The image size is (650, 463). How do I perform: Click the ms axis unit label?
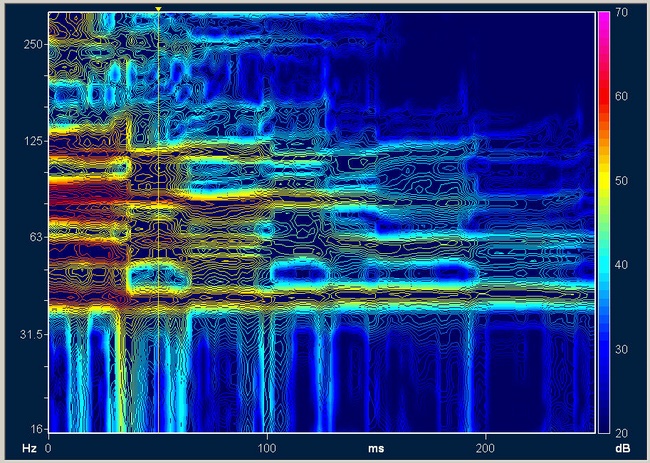[376, 448]
